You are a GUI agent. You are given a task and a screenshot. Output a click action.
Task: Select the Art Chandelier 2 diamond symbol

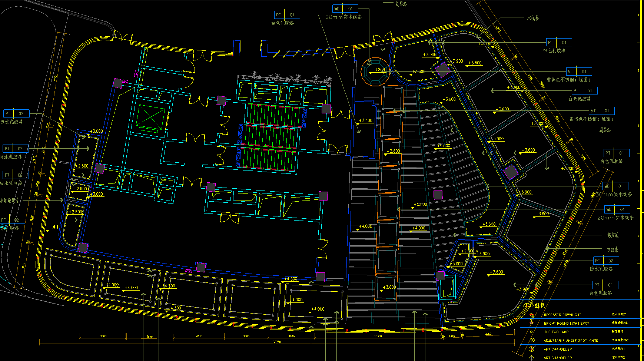tap(532, 358)
